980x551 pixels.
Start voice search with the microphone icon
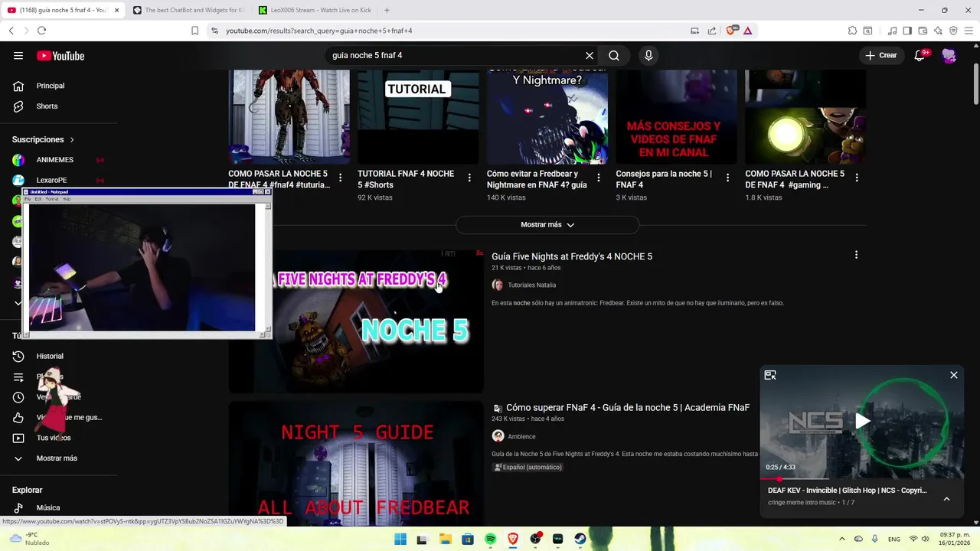[648, 56]
